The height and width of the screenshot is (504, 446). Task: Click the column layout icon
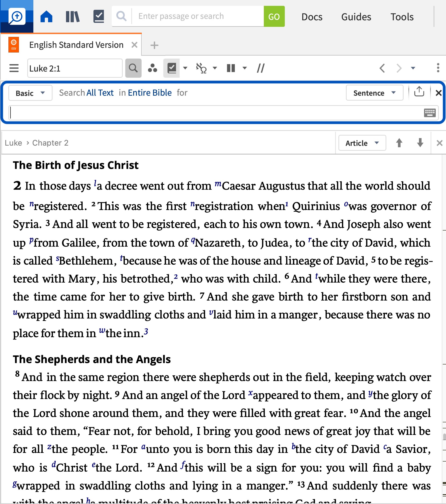pyautogui.click(x=231, y=68)
